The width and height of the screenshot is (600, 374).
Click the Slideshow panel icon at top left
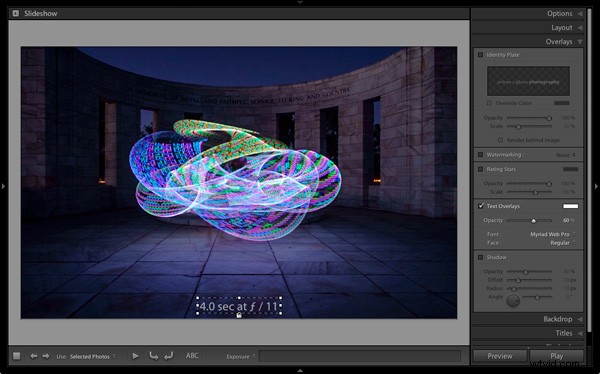point(16,13)
